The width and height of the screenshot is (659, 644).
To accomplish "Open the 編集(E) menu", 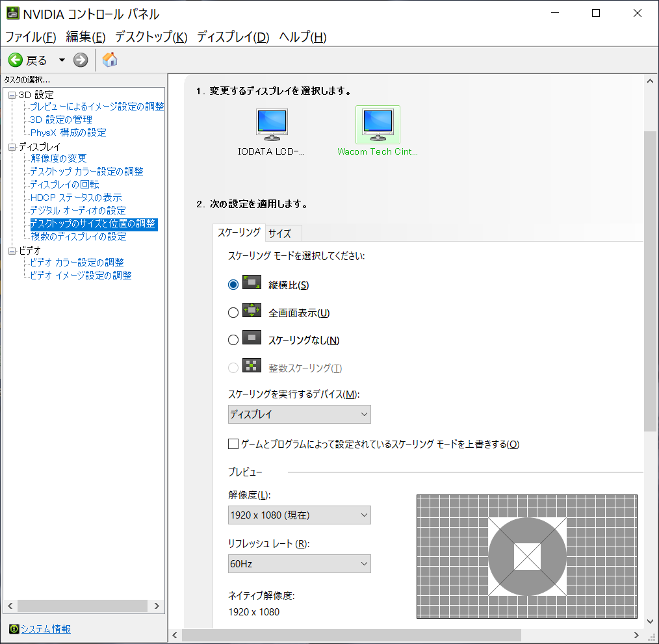I will 86,37.
